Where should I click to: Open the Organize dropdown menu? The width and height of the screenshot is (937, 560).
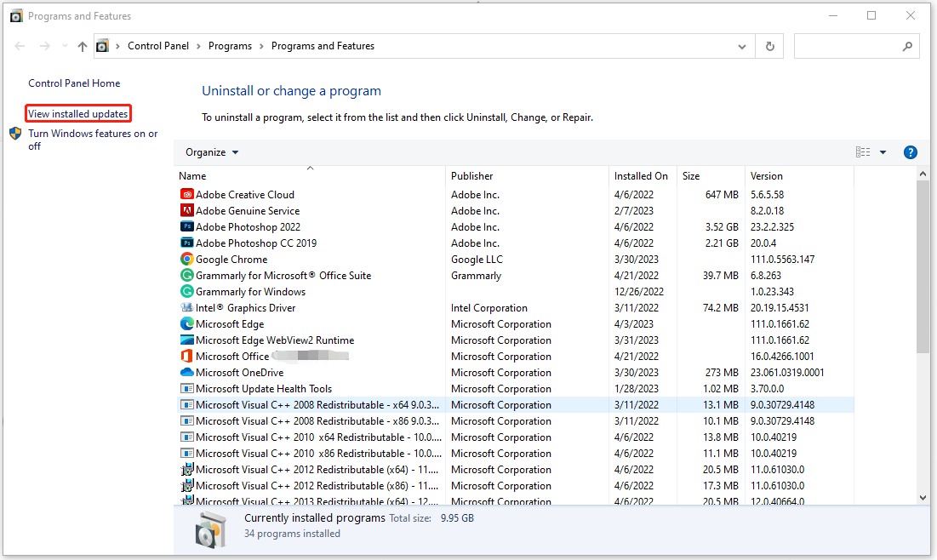tap(212, 152)
